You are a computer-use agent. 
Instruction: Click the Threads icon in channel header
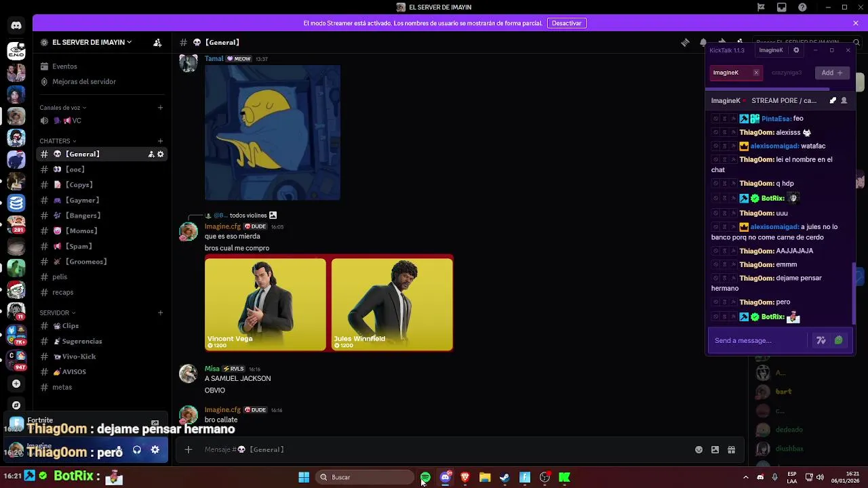coord(685,42)
